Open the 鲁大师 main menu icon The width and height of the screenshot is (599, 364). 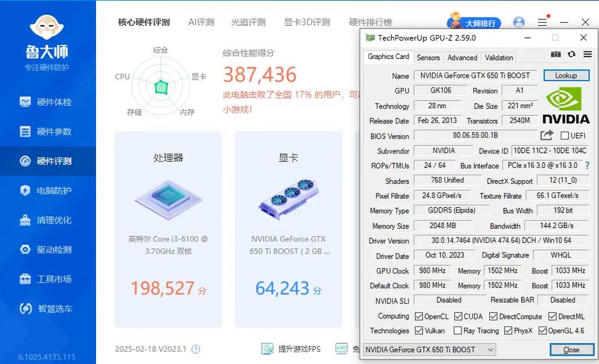(542, 22)
